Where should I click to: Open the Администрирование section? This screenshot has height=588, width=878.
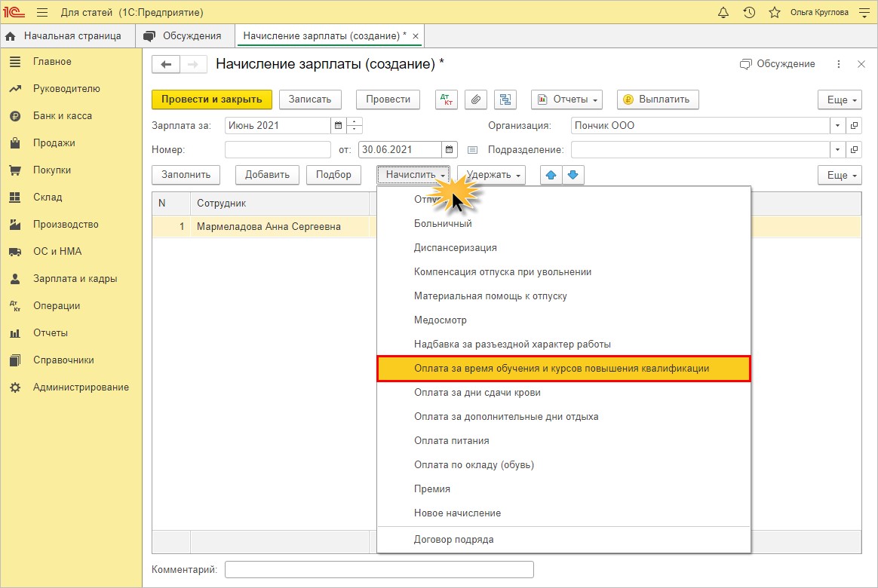coord(71,387)
